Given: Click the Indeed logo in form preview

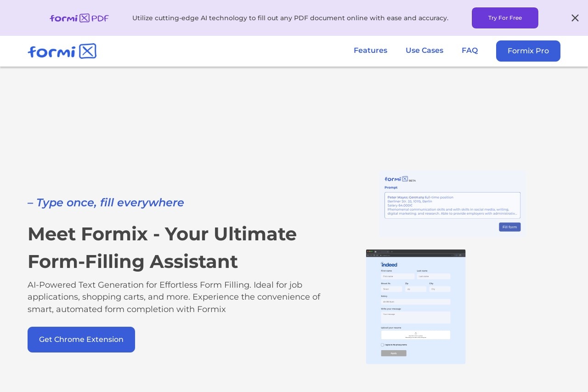Looking at the screenshot, I should [x=389, y=265].
